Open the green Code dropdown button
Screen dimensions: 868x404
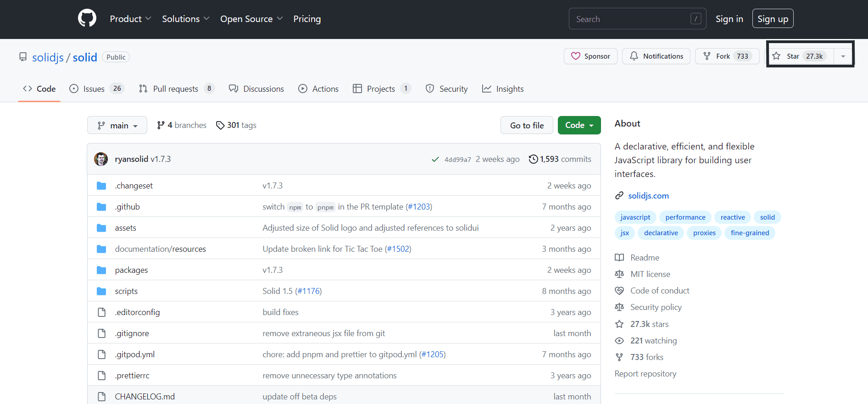579,125
